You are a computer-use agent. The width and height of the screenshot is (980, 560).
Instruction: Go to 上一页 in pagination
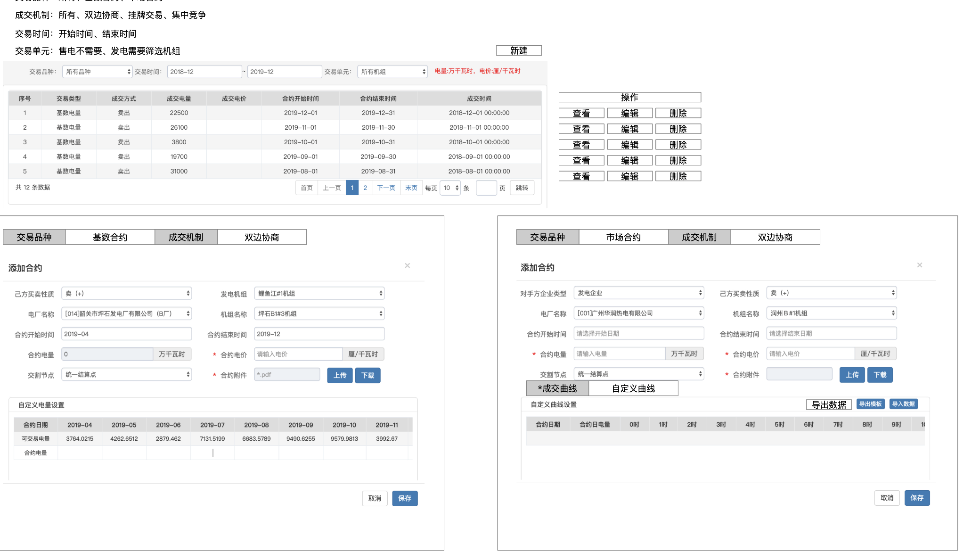point(332,188)
